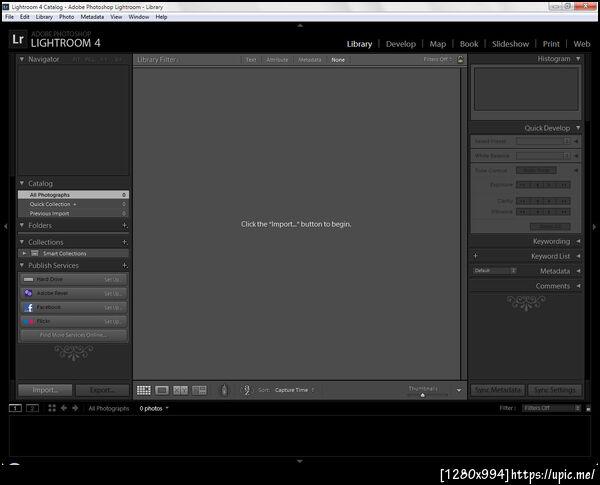
Task: Click the Lr identity plate logo
Action: coord(18,39)
